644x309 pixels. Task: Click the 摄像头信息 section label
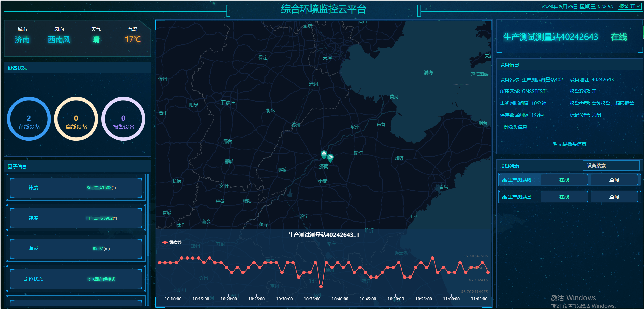(x=515, y=127)
